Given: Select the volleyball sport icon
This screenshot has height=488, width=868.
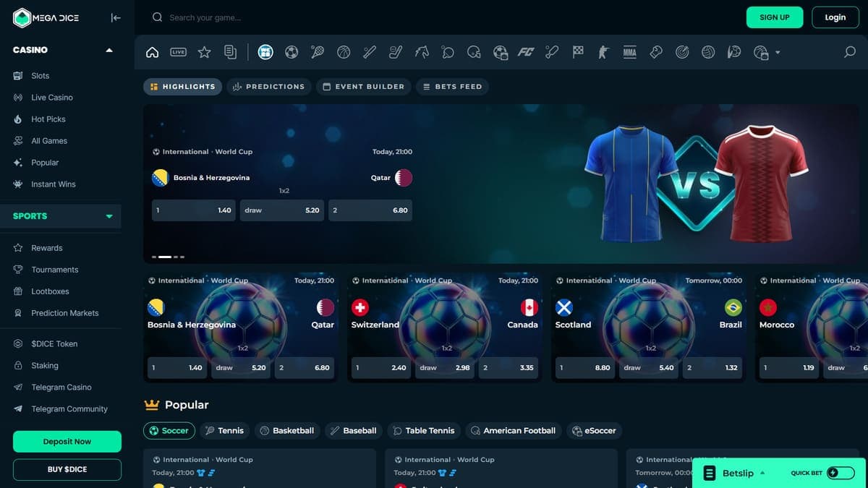Looking at the screenshot, I should pos(708,52).
